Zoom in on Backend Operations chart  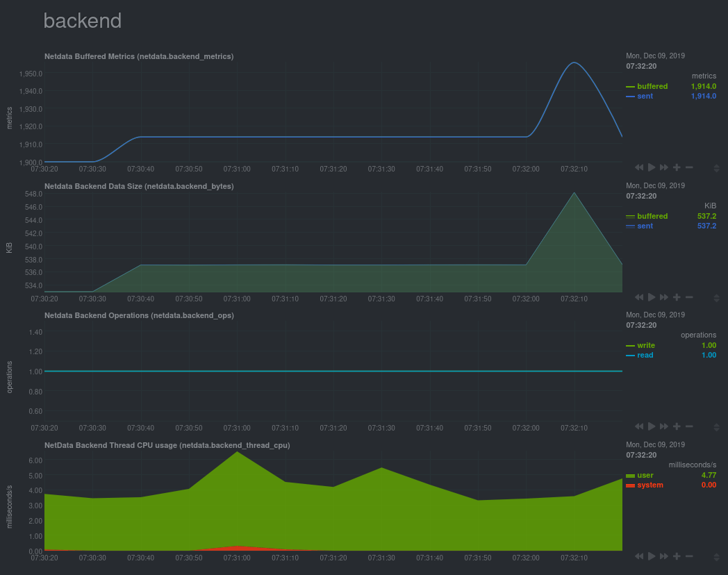(677, 426)
